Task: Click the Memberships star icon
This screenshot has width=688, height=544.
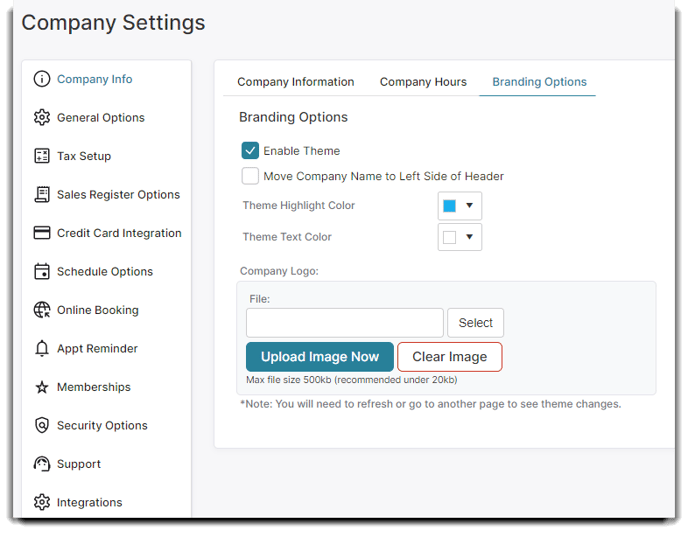Action: coord(42,387)
